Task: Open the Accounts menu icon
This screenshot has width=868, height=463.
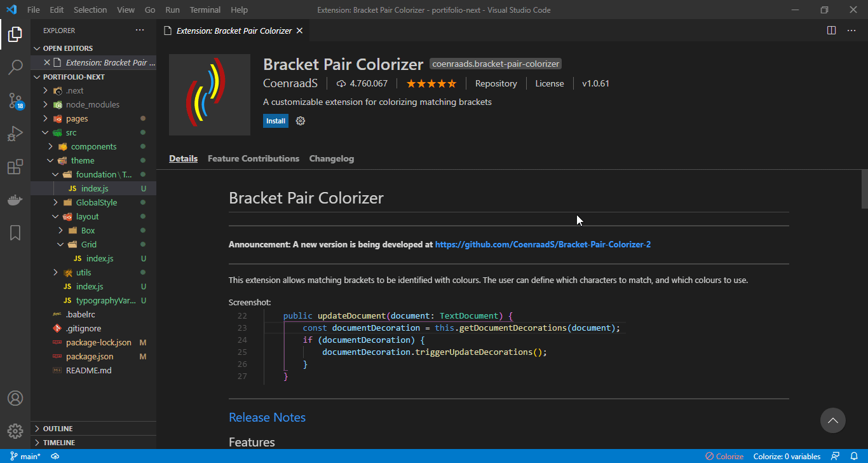Action: [x=15, y=398]
